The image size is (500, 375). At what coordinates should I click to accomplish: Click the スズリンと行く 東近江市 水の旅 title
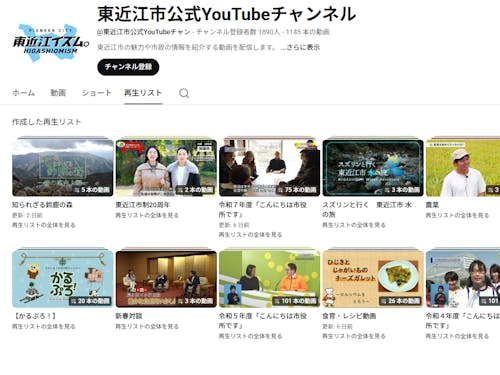coord(367,209)
